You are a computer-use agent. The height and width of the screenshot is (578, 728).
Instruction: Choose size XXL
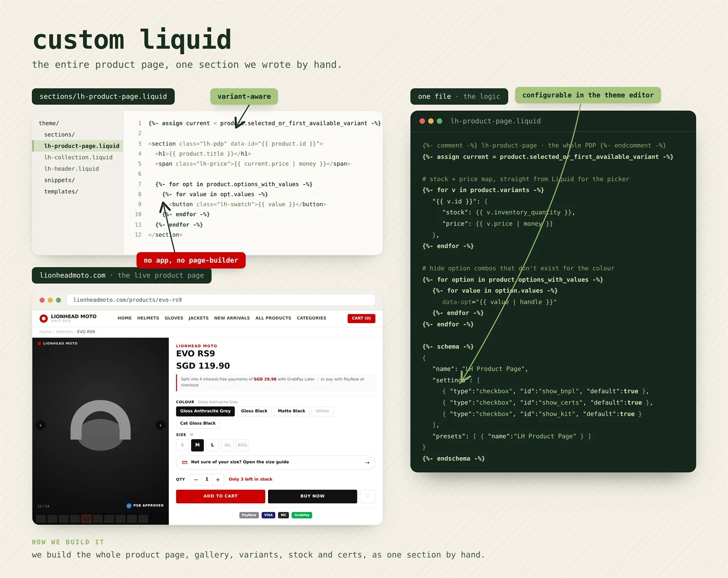coord(243,445)
